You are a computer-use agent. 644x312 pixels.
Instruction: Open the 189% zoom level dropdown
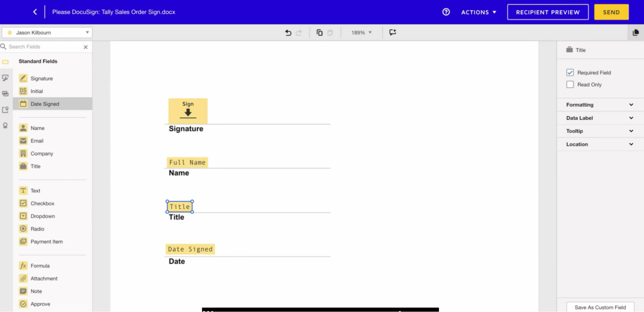[361, 32]
